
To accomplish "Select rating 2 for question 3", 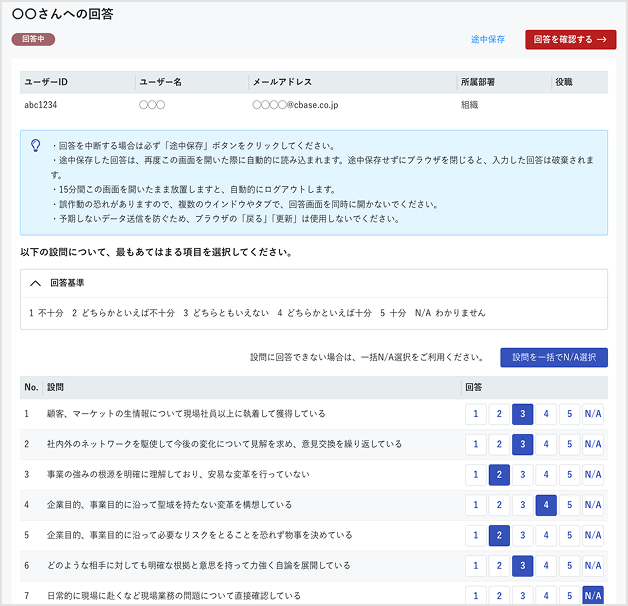I will click(499, 475).
